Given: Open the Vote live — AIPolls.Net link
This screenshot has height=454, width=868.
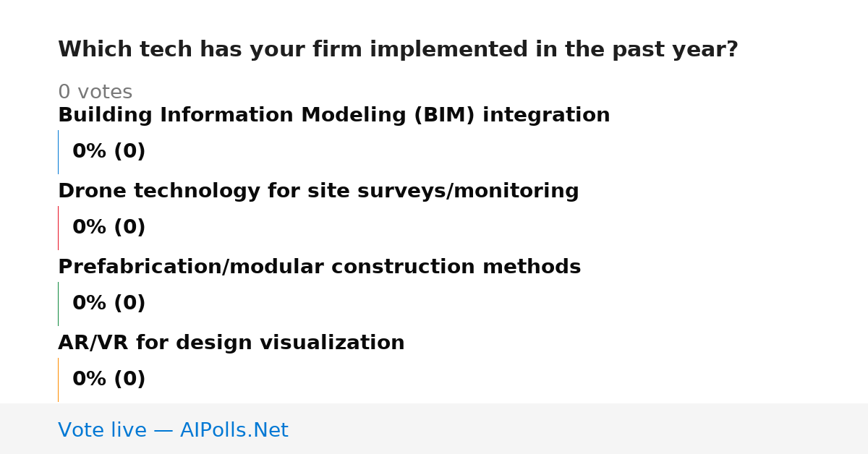Looking at the screenshot, I should pos(173,431).
